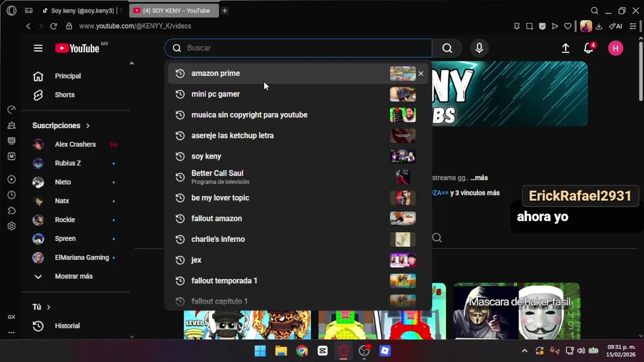Screen dimensions: 644x362
Task: Open Google Chrome from the taskbar
Action: (302, 351)
